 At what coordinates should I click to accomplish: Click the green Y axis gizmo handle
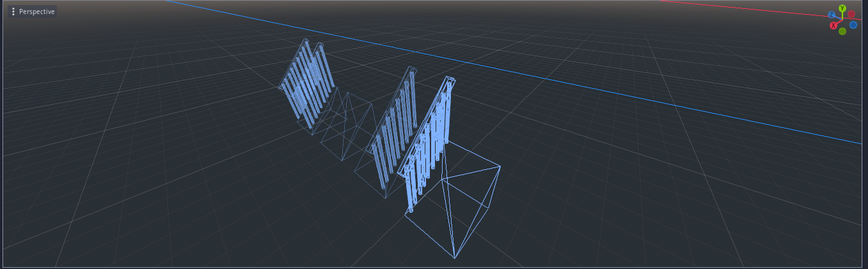[842, 8]
